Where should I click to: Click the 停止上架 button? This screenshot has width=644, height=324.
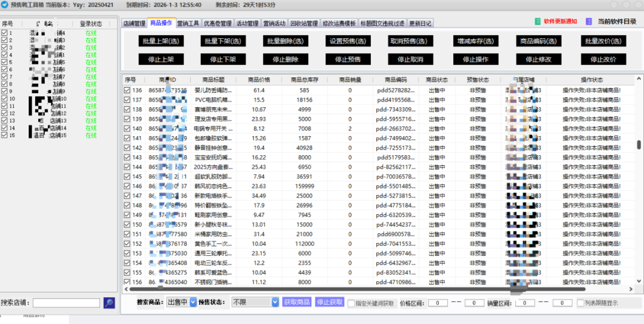click(161, 59)
